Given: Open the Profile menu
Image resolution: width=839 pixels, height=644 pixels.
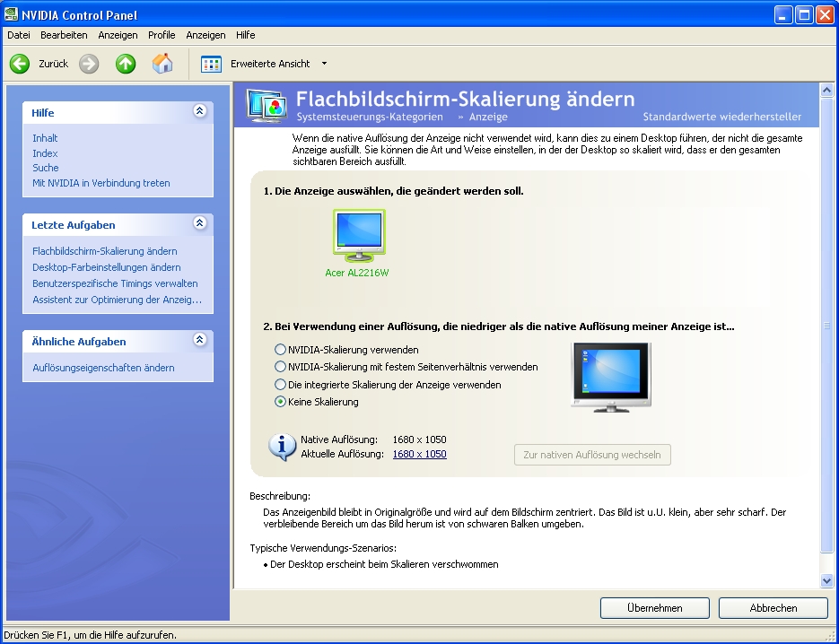Looking at the screenshot, I should point(162,35).
